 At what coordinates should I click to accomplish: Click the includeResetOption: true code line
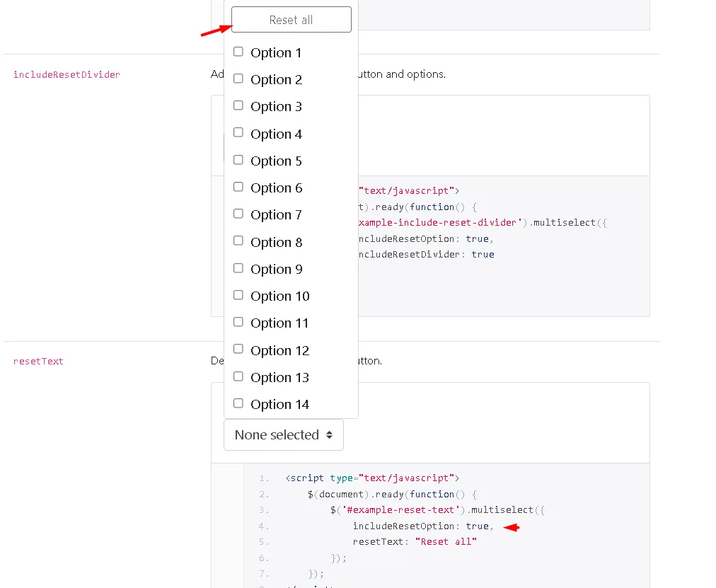(423, 526)
